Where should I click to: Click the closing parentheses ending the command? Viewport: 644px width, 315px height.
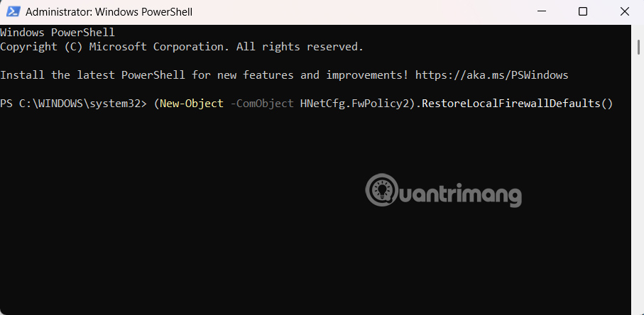(x=606, y=104)
